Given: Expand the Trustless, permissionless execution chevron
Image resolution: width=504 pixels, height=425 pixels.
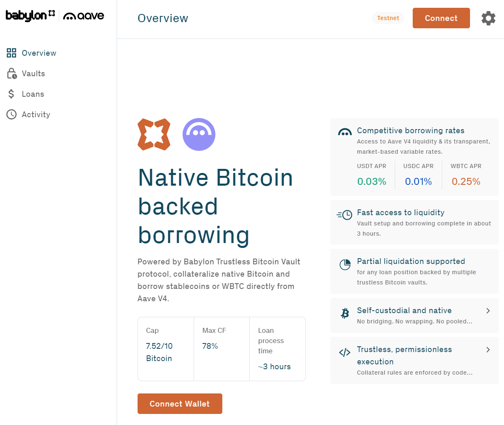Looking at the screenshot, I should click(x=488, y=350).
